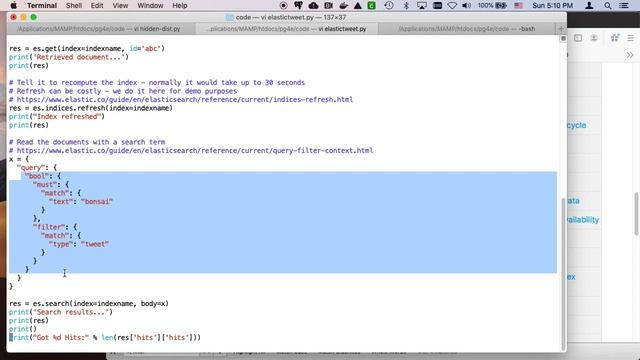
Task: Open the keyboard viewer menu bar icon
Action: coord(437,5)
